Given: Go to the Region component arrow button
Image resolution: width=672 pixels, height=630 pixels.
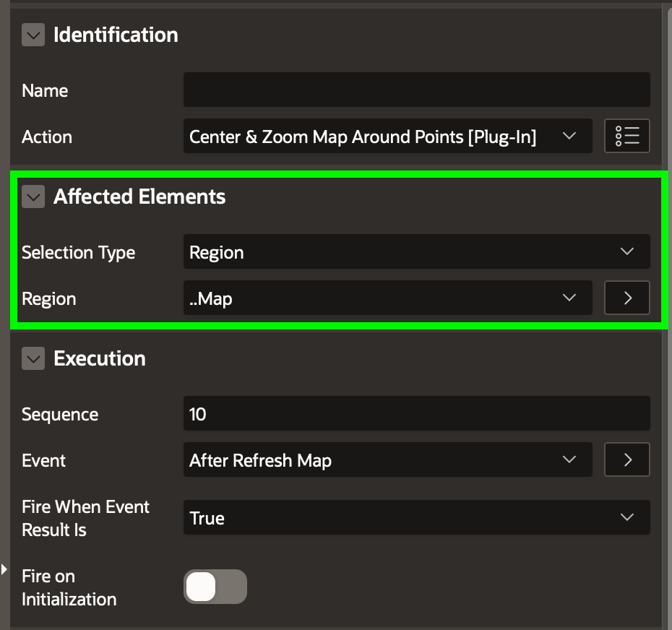Looking at the screenshot, I should point(626,298).
